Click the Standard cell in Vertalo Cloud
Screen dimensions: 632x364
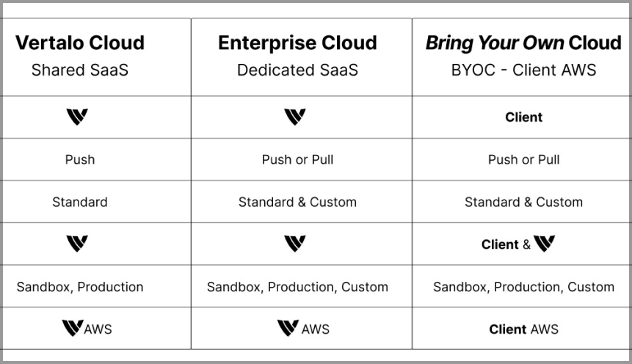(80, 202)
